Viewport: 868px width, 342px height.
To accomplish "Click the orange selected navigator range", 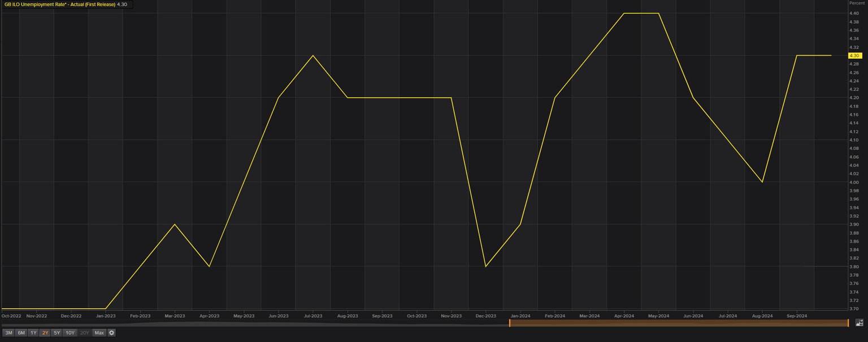I will pyautogui.click(x=679, y=323).
